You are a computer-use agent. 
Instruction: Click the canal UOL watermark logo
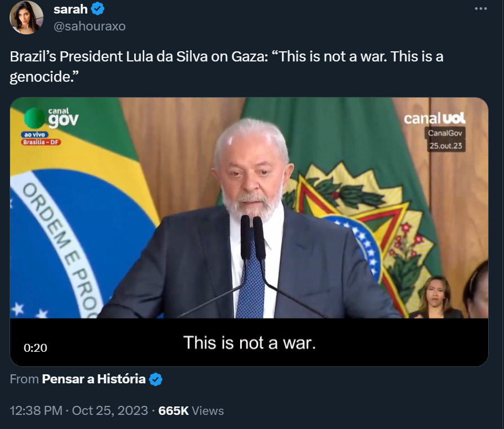point(435,118)
